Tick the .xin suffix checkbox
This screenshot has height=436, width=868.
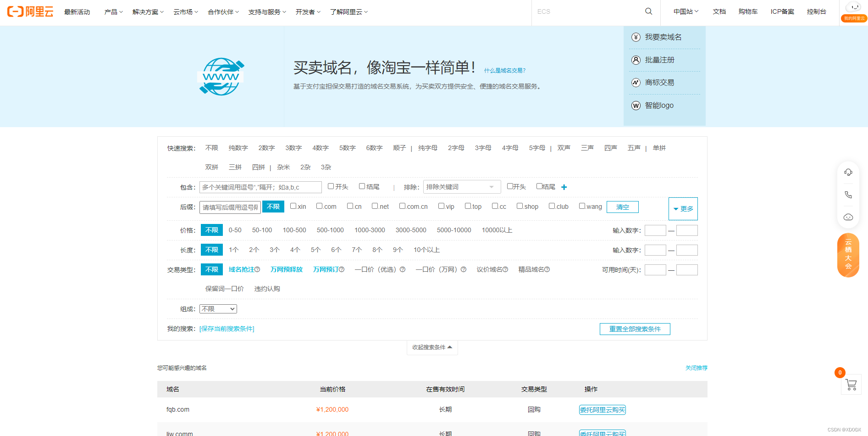click(x=293, y=206)
